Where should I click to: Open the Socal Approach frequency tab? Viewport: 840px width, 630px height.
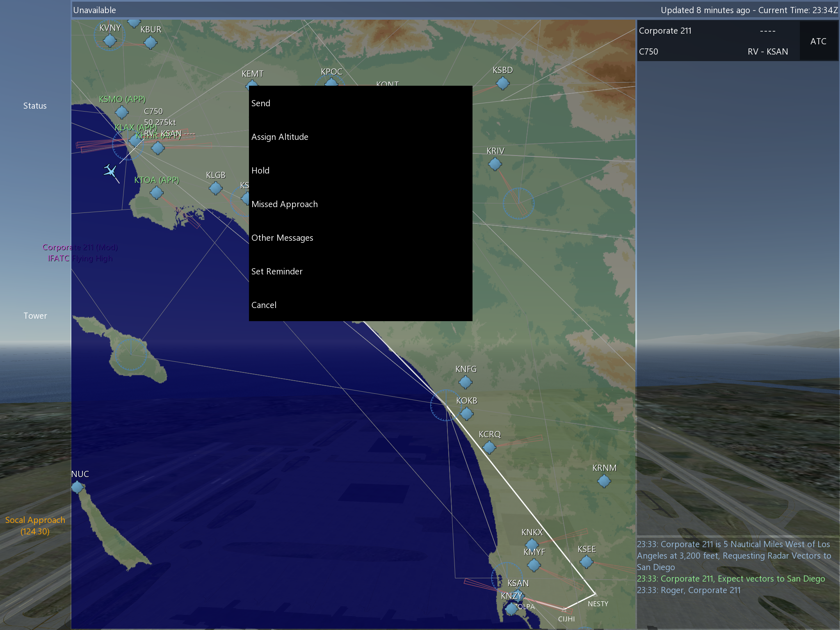[x=35, y=525]
